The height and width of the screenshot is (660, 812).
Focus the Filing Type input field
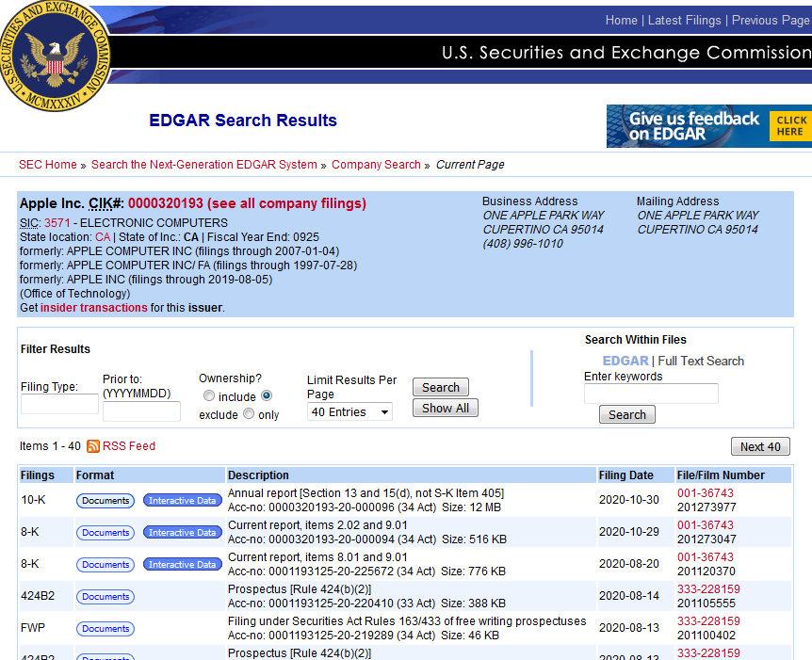(59, 404)
